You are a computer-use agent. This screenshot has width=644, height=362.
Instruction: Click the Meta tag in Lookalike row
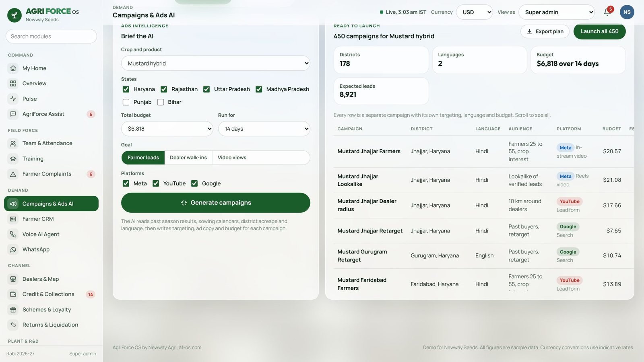pos(566,176)
